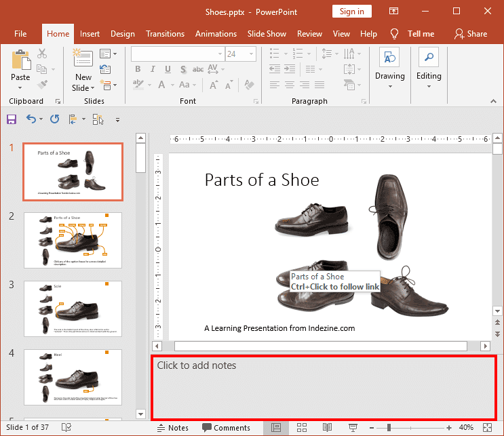Screen dimensions: 504x436
Task: Click the Selection Pane icon
Action: (x=98, y=119)
